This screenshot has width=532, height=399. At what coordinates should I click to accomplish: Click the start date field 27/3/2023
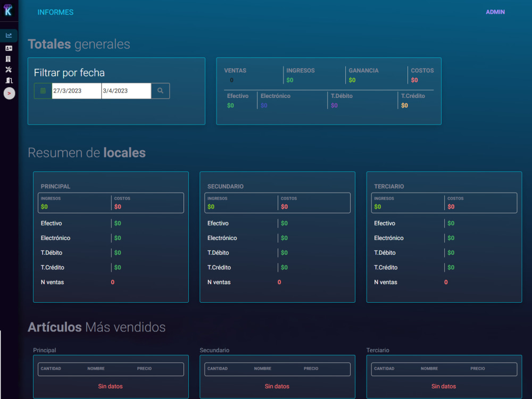(x=76, y=91)
